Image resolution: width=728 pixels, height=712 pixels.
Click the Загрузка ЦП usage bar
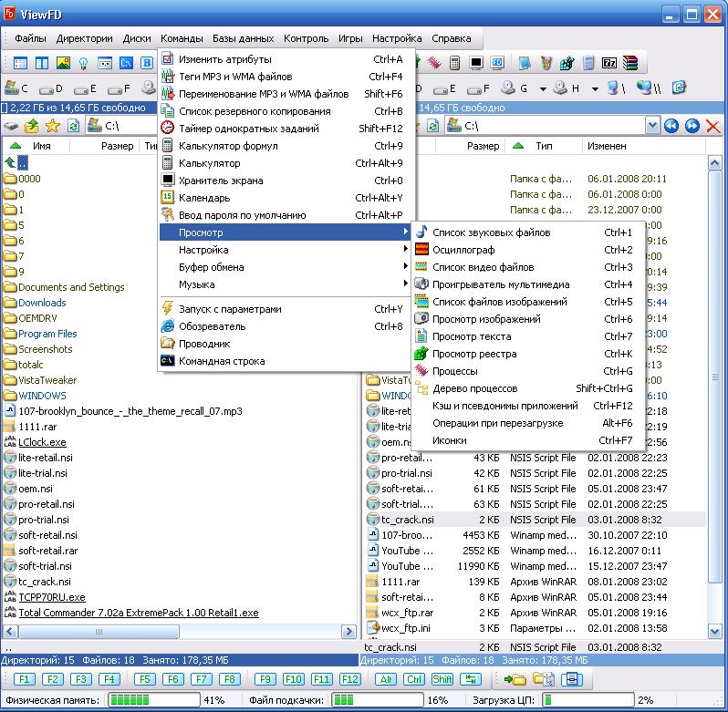pos(588,699)
